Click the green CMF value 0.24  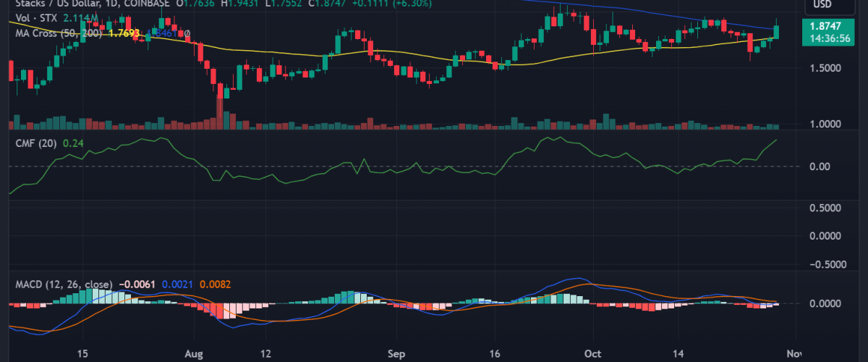(x=73, y=143)
